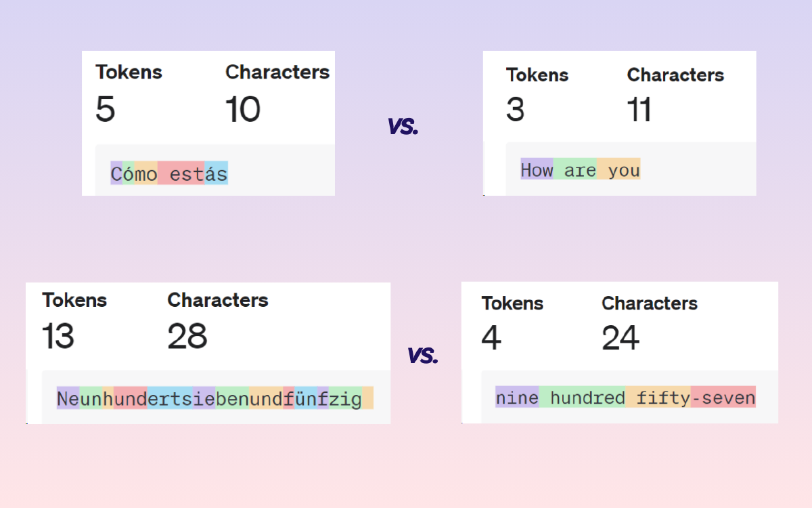Click the blue "ás" token in estás
Screen dimensions: 812x508
tap(216, 173)
